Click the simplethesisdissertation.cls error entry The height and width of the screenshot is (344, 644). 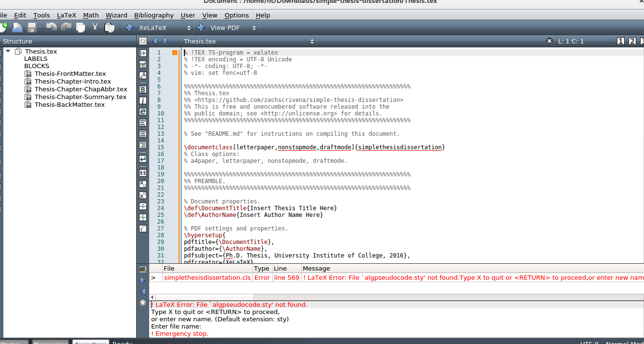(x=207, y=277)
